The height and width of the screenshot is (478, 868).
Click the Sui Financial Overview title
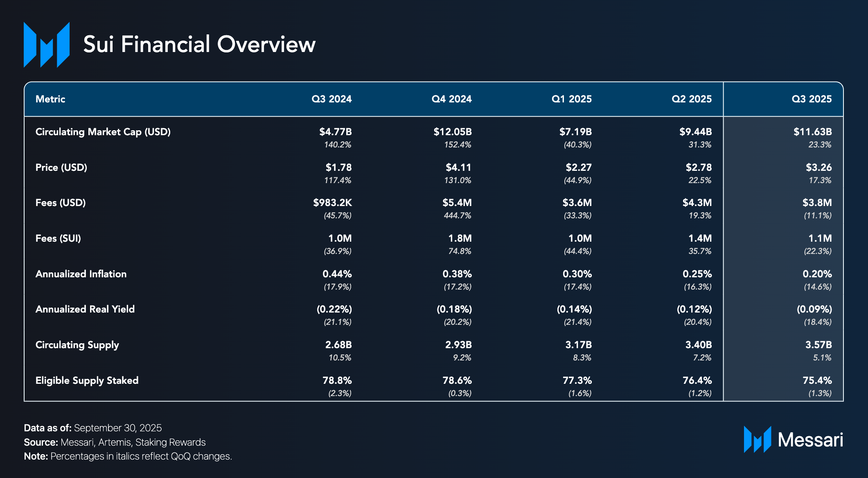click(x=199, y=44)
